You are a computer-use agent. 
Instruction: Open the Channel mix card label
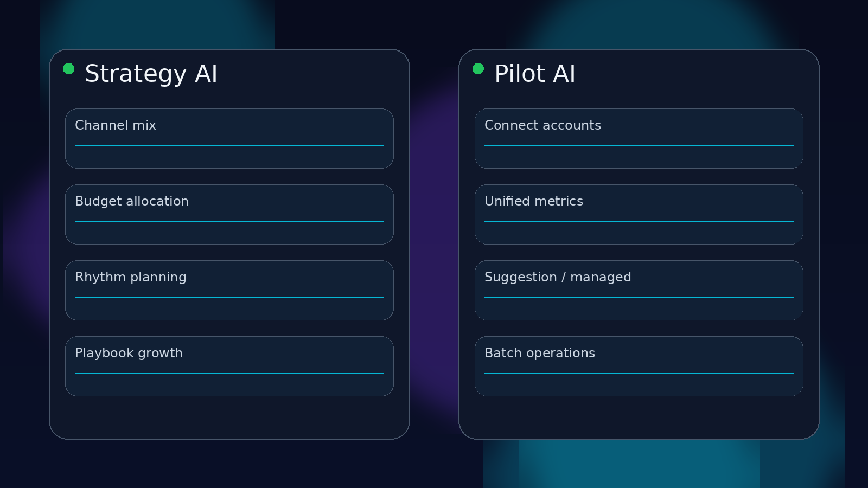[x=116, y=125]
